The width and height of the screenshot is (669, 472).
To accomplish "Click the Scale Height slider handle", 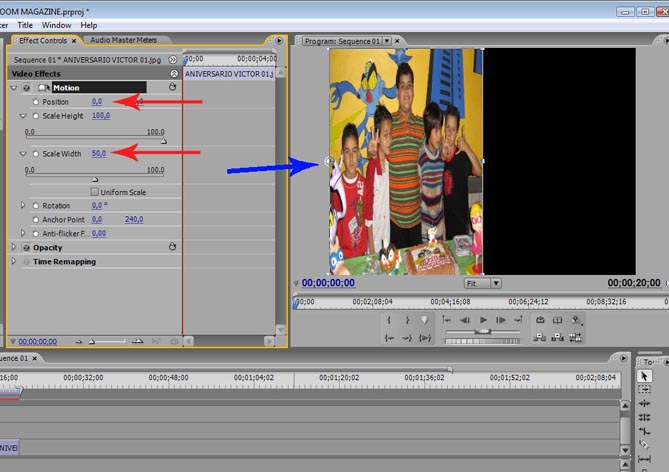I will pyautogui.click(x=163, y=141).
